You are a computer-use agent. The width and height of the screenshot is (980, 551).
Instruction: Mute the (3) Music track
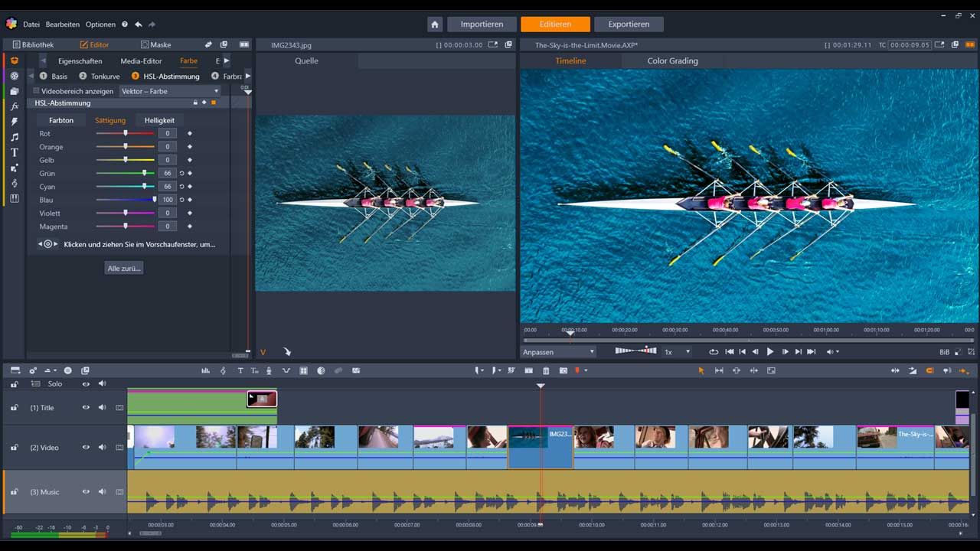coord(102,492)
